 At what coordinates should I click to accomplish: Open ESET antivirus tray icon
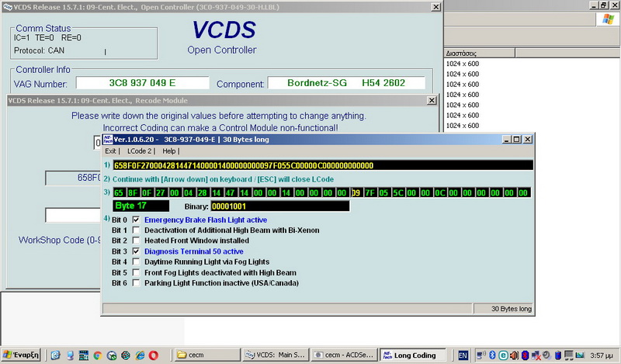coord(503,355)
